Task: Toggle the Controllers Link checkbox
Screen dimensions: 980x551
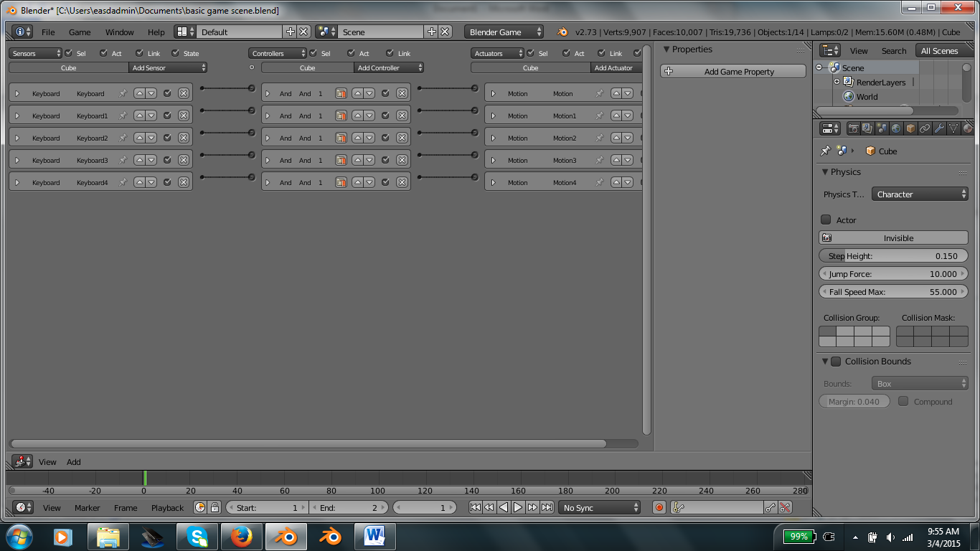Action: coord(390,53)
